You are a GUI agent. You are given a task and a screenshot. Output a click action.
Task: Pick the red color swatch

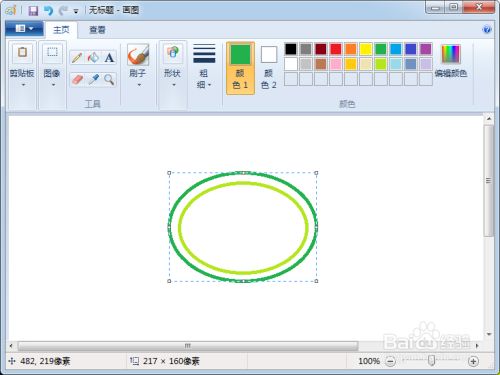336,49
